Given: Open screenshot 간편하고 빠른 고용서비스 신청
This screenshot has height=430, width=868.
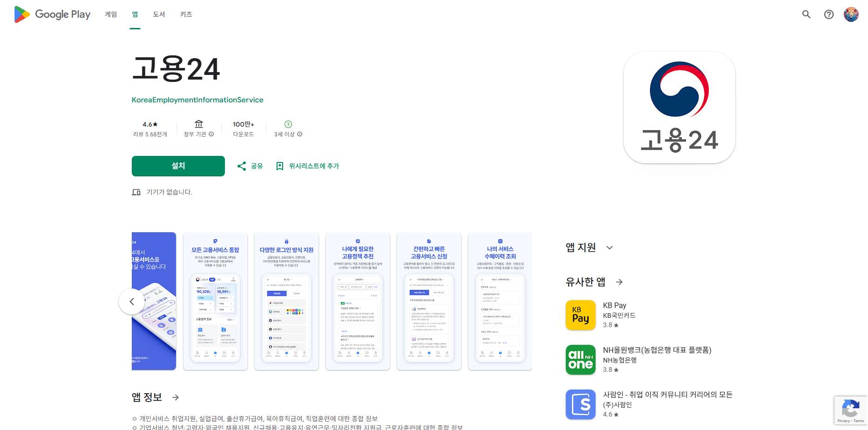Looking at the screenshot, I should (429, 301).
